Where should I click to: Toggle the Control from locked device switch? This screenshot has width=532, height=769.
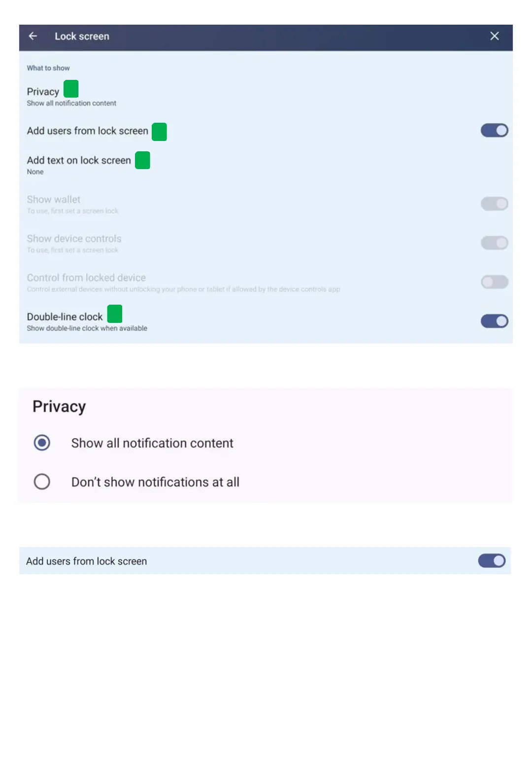pyautogui.click(x=494, y=282)
